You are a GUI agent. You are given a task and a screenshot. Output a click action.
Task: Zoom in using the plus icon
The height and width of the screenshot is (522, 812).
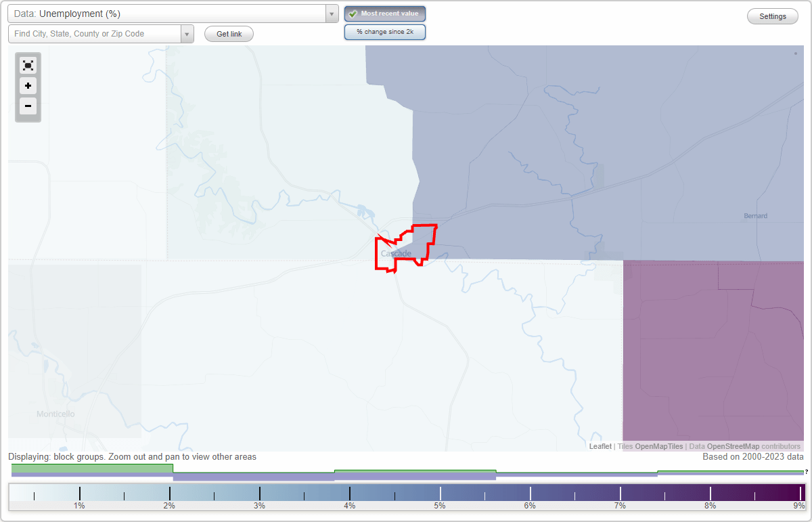28,86
